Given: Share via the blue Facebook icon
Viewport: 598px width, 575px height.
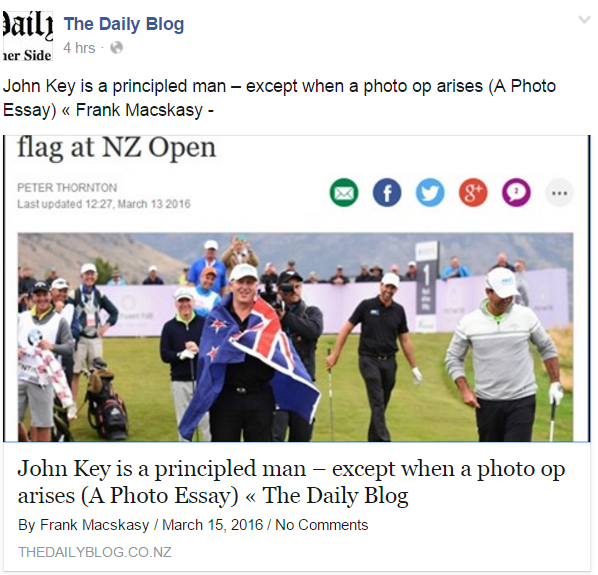Looking at the screenshot, I should pyautogui.click(x=387, y=193).
